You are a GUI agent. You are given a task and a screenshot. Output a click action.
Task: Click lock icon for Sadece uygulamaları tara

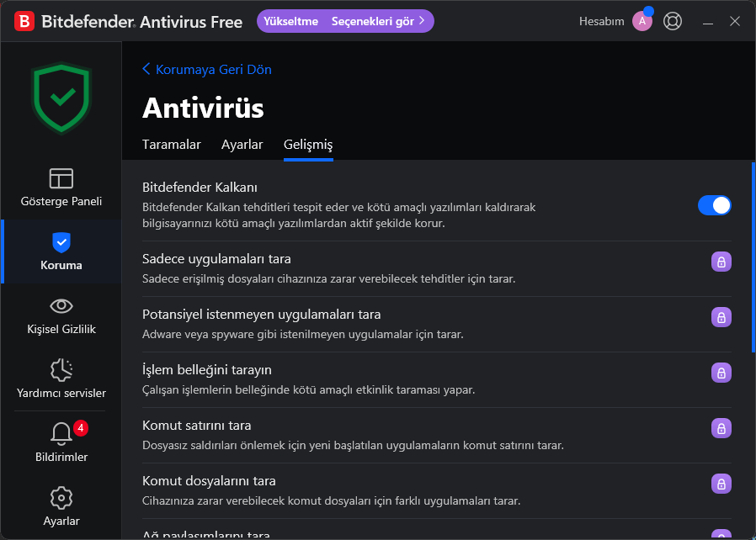(x=721, y=262)
